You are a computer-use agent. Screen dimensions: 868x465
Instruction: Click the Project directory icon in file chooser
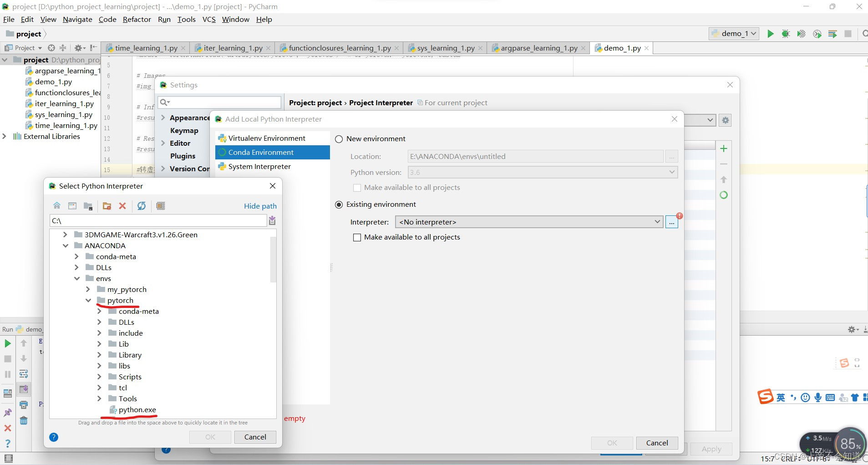[88, 206]
